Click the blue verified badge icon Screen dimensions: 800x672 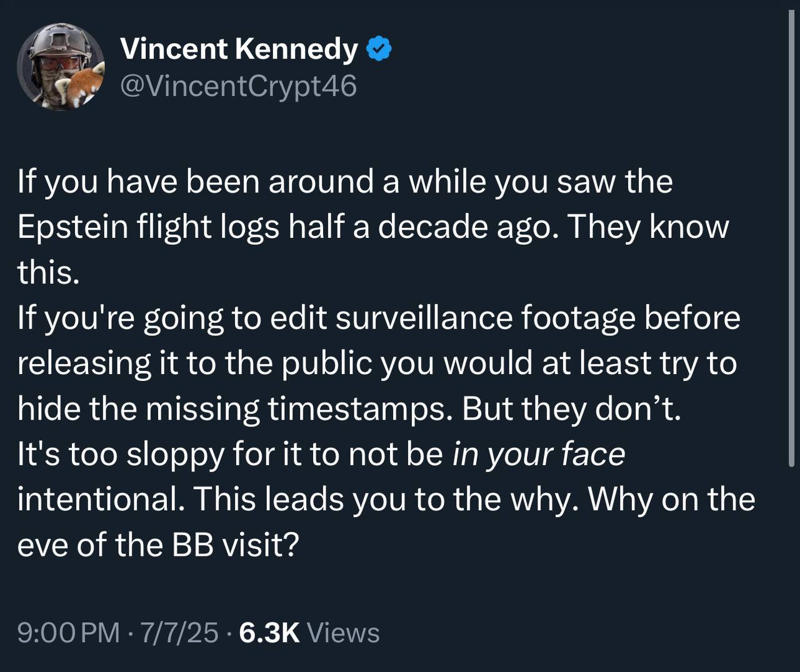[379, 49]
